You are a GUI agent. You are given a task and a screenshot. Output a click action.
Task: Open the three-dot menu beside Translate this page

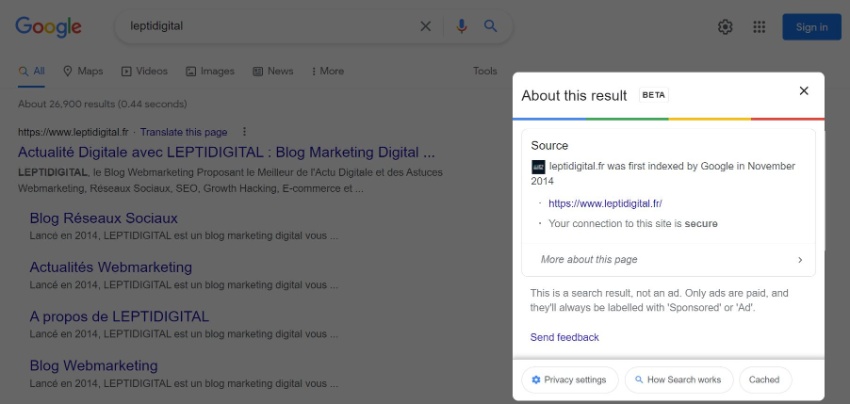click(x=244, y=132)
